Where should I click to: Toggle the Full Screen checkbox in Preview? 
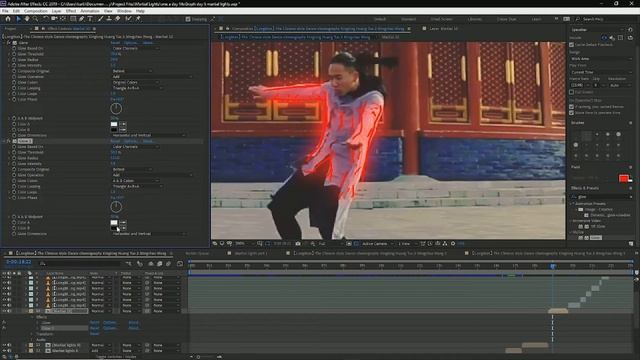[571, 92]
